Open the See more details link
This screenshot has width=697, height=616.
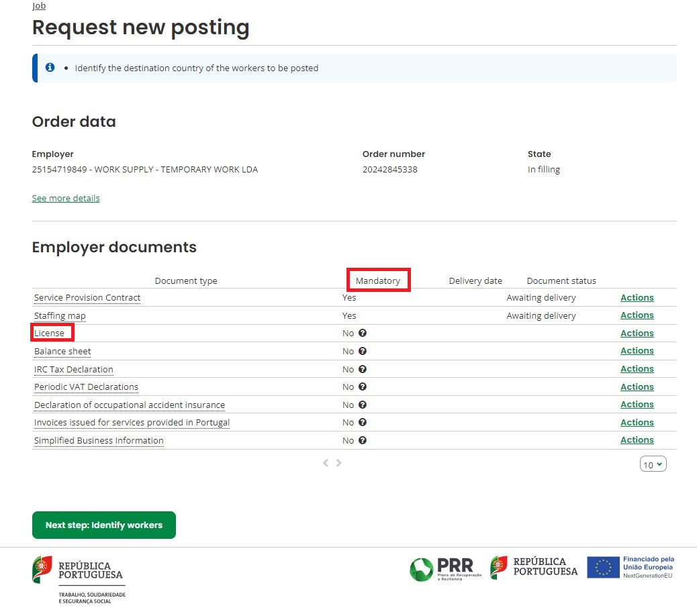(66, 199)
